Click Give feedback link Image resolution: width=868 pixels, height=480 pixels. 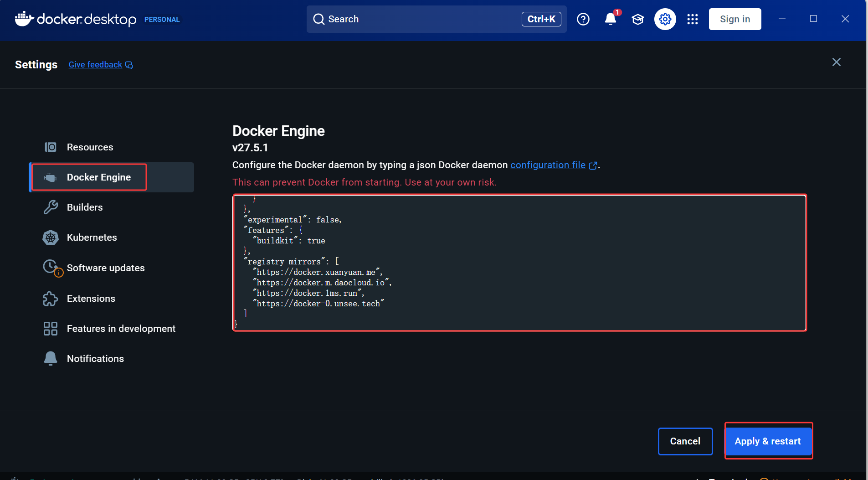pos(95,65)
